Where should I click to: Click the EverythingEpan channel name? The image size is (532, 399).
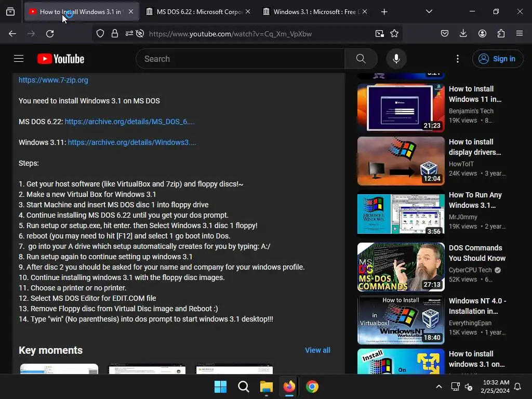coord(470,323)
